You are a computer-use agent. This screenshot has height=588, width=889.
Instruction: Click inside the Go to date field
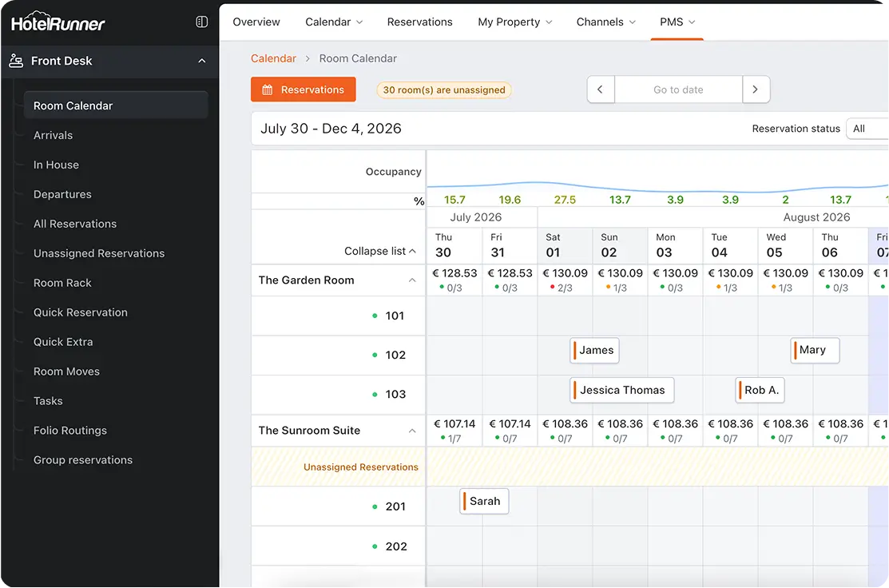click(678, 89)
